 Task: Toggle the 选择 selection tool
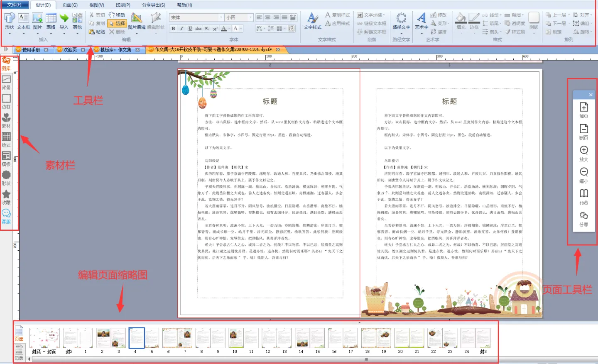tap(117, 24)
